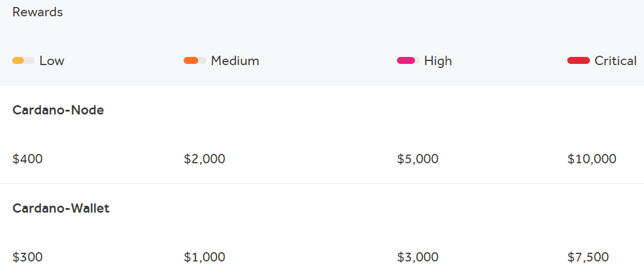Screen dimensions: 644x276
Task: Click Cardano-Node $2,000 medium reward
Action: click(205, 159)
